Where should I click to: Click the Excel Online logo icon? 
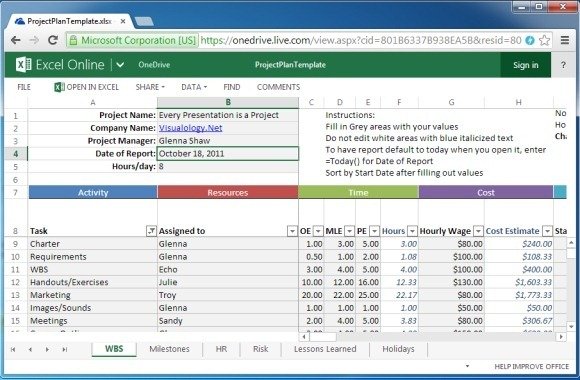23,64
